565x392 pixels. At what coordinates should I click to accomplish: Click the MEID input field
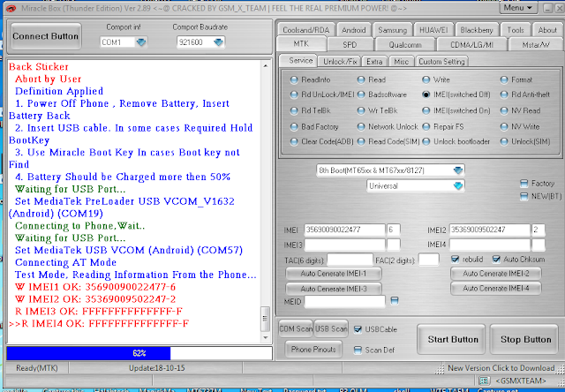click(x=345, y=302)
